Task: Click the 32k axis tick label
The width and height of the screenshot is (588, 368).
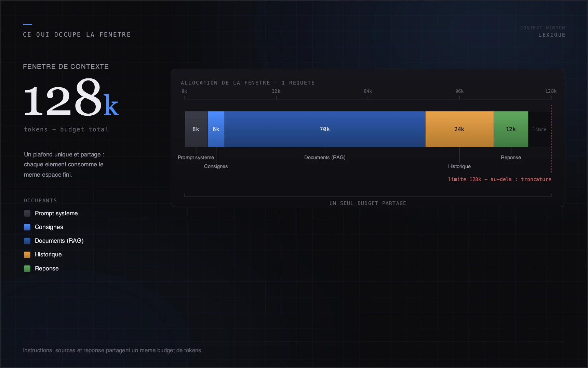Action: point(276,91)
